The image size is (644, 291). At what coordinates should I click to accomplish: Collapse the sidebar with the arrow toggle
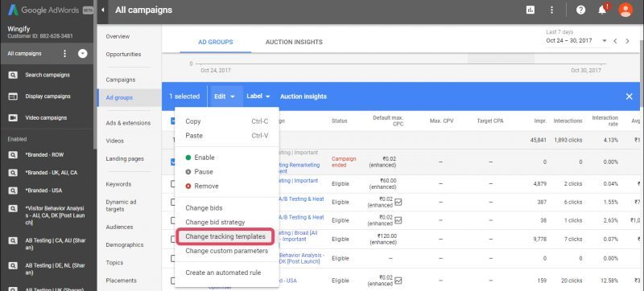pos(103,10)
